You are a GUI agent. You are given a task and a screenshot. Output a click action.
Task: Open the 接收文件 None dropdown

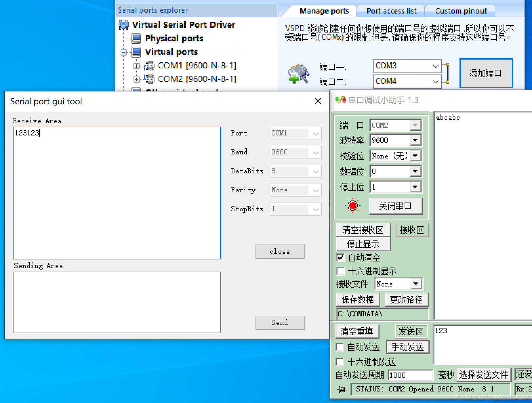pyautogui.click(x=416, y=284)
